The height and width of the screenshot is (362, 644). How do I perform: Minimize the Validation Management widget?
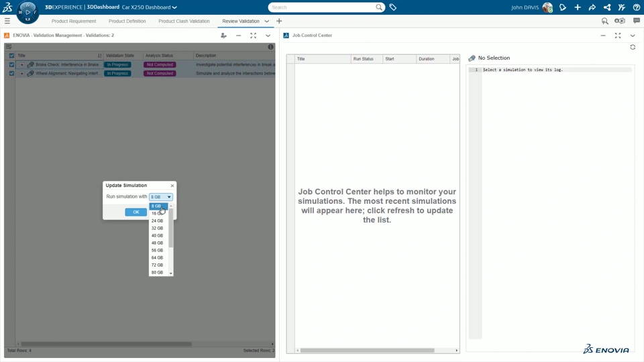(238, 36)
